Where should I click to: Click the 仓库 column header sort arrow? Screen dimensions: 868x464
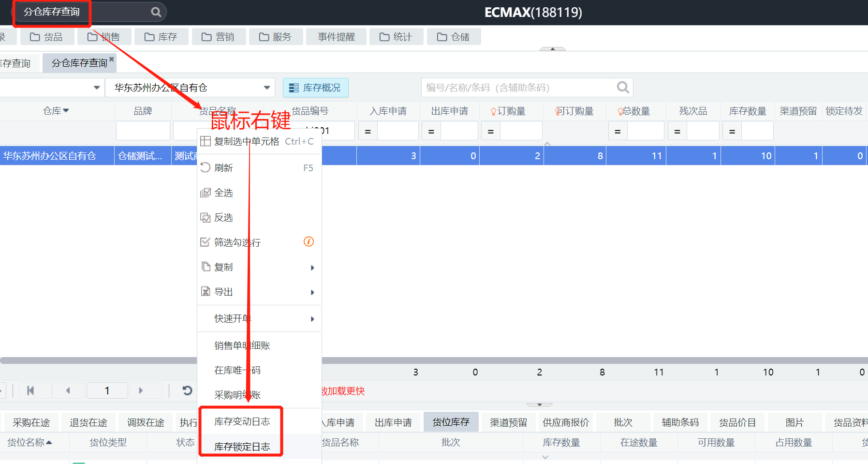click(66, 111)
